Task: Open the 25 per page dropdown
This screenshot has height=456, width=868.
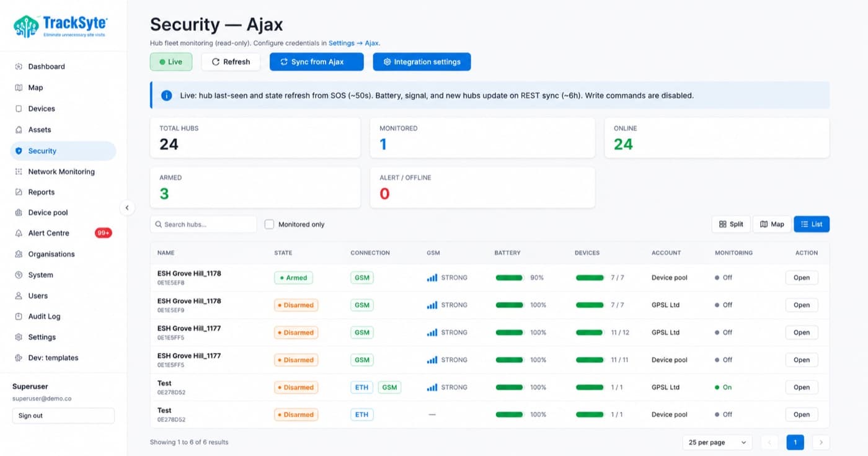Action: 717,442
